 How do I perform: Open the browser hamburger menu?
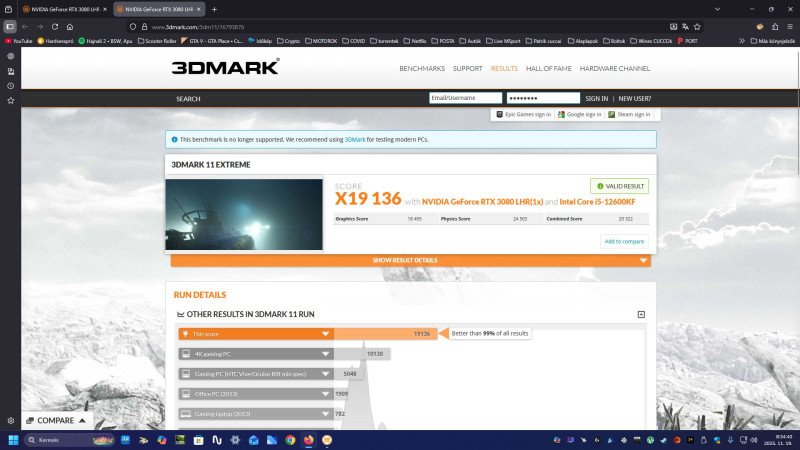tap(790, 27)
